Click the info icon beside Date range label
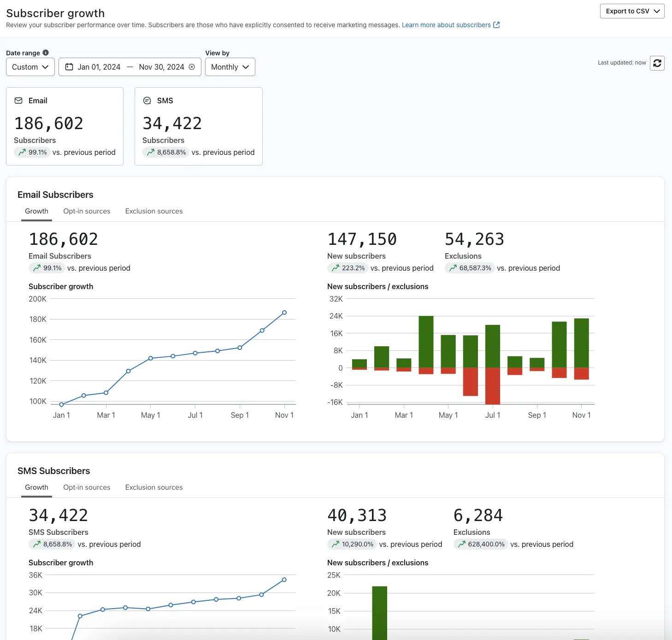The image size is (672, 640). [46, 52]
